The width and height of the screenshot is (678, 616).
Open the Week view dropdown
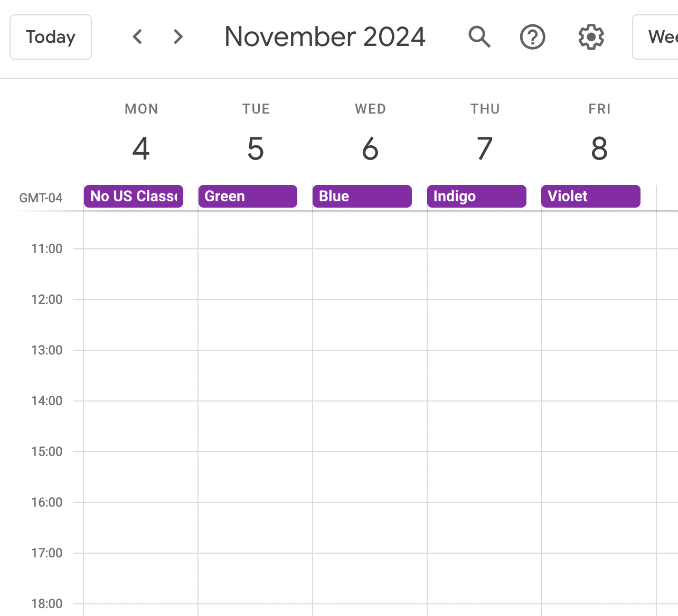[655, 37]
